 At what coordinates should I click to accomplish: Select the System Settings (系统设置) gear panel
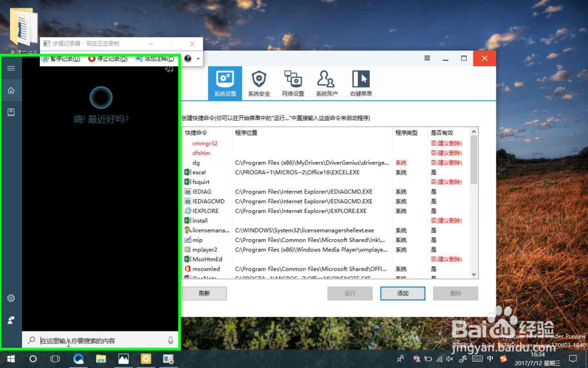(225, 82)
